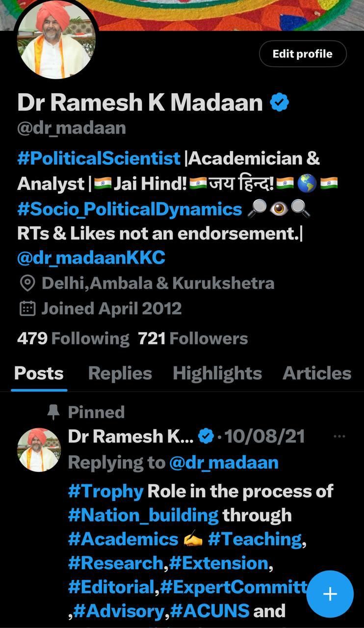Switch to the Highlights tab
This screenshot has height=628, width=364.
pos(217,373)
